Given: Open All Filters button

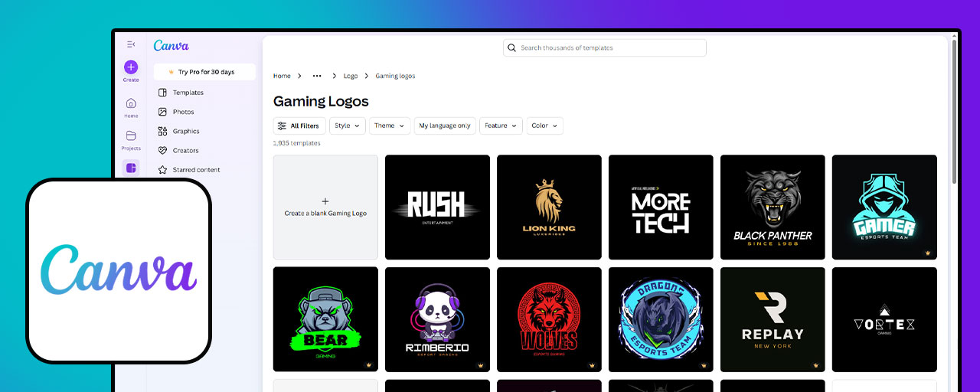Looking at the screenshot, I should (299, 126).
